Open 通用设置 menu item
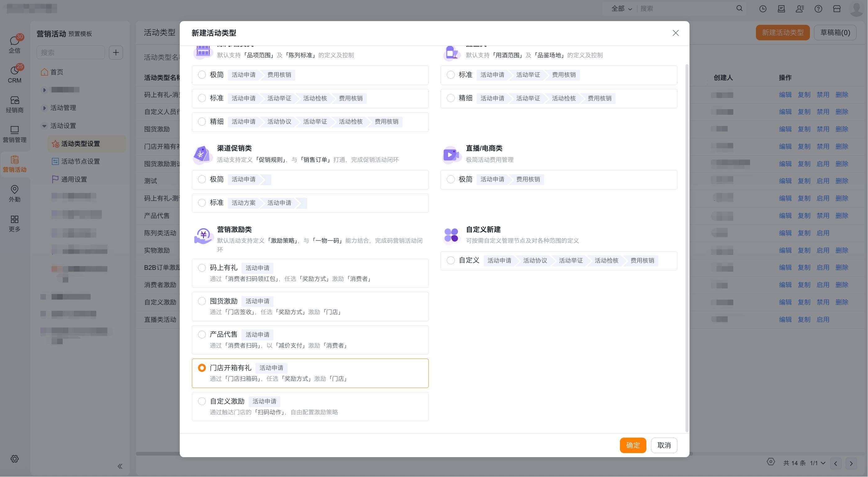 click(x=74, y=180)
